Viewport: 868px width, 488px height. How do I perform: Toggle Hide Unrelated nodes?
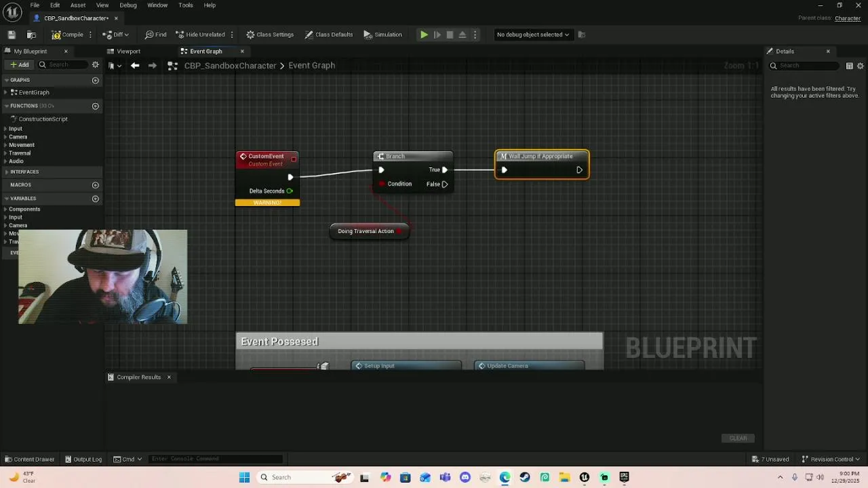click(x=200, y=35)
